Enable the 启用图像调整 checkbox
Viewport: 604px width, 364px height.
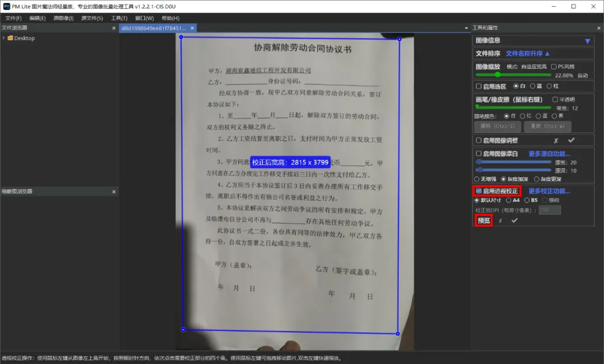(478, 140)
